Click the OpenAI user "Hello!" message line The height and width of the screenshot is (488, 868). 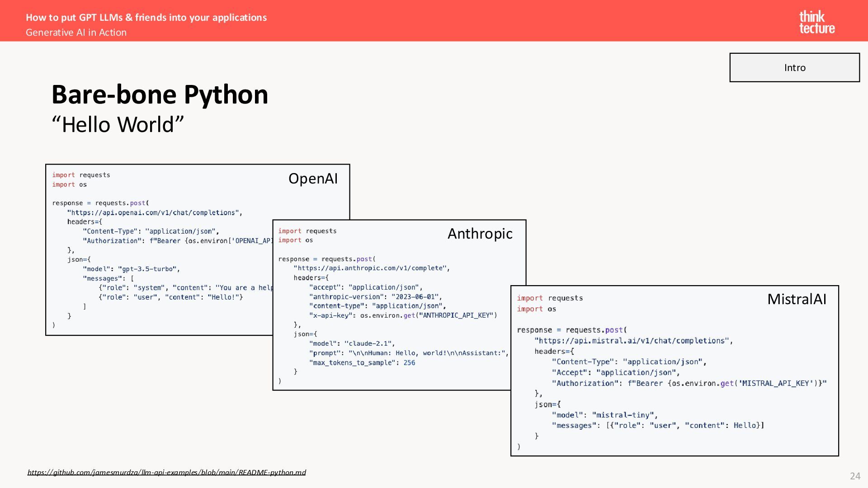[x=170, y=297]
